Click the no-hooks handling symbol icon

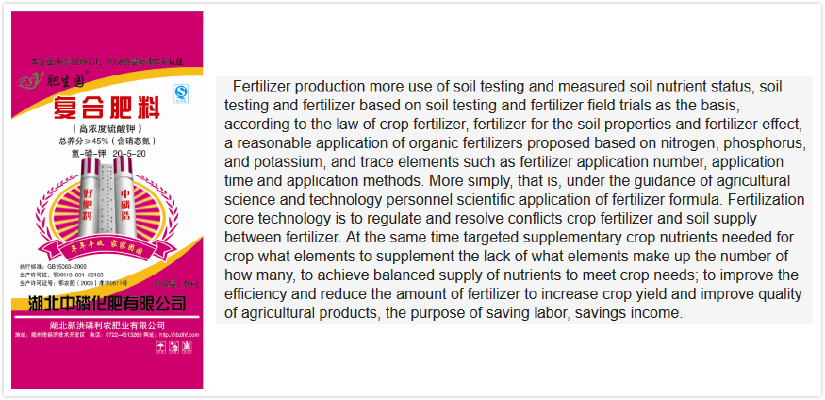pyautogui.click(x=187, y=347)
